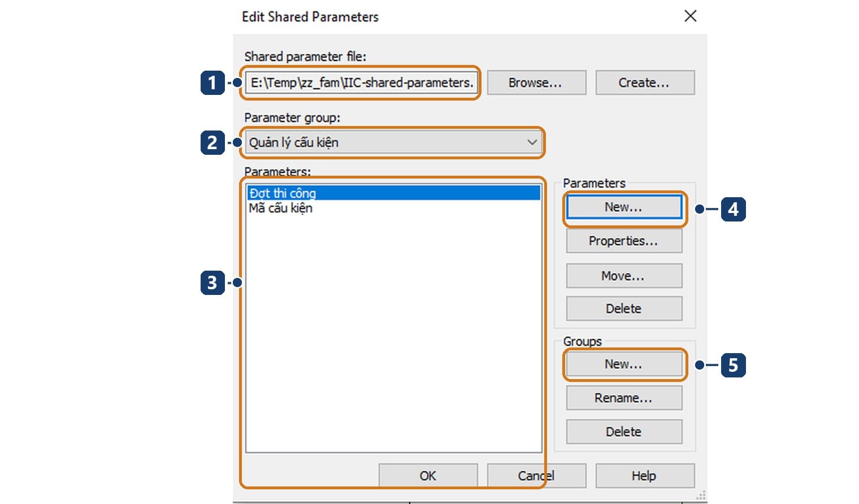Browse for a shared parameter file
The width and height of the screenshot is (859, 504).
(x=536, y=82)
